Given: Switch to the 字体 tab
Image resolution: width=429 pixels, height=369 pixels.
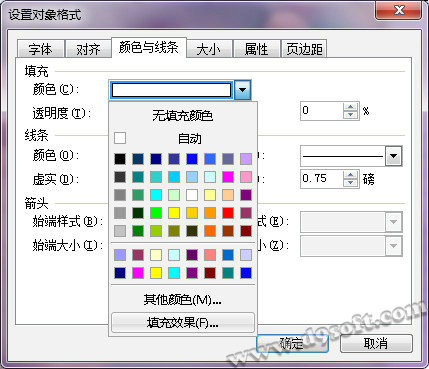Looking at the screenshot, I should pyautogui.click(x=40, y=49).
